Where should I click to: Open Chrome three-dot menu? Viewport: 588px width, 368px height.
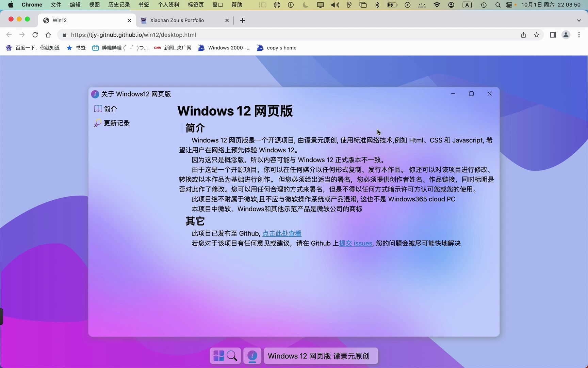(x=579, y=35)
